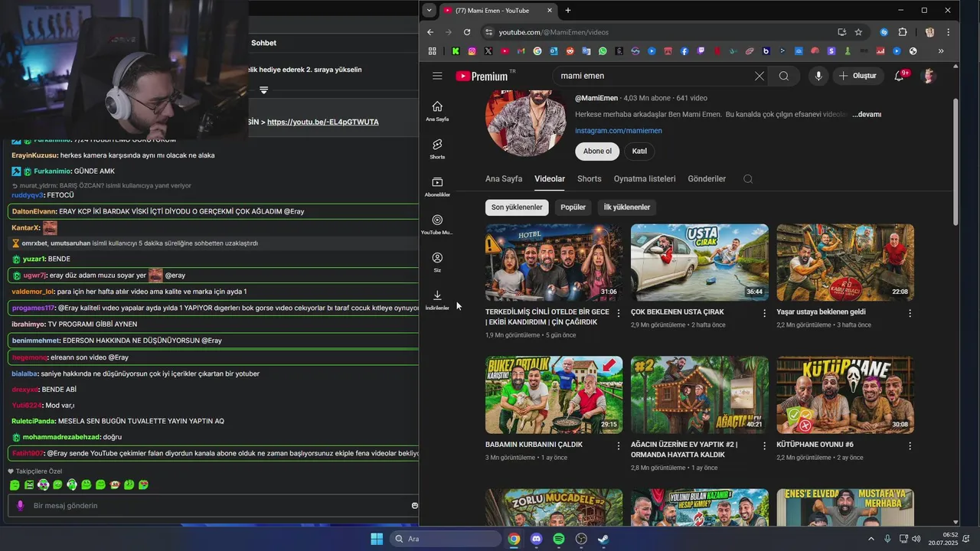Open the Siz section in sidebar
This screenshot has height=551, width=980.
437,262
